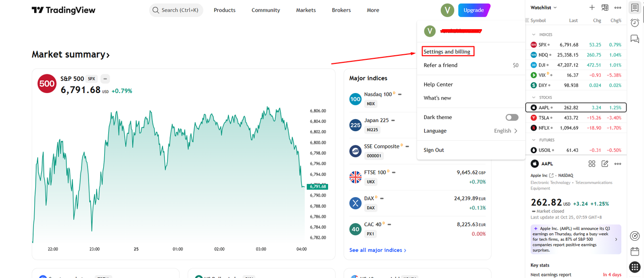Click the red S&P 500 logo circle
644x278 pixels.
pos(47,84)
